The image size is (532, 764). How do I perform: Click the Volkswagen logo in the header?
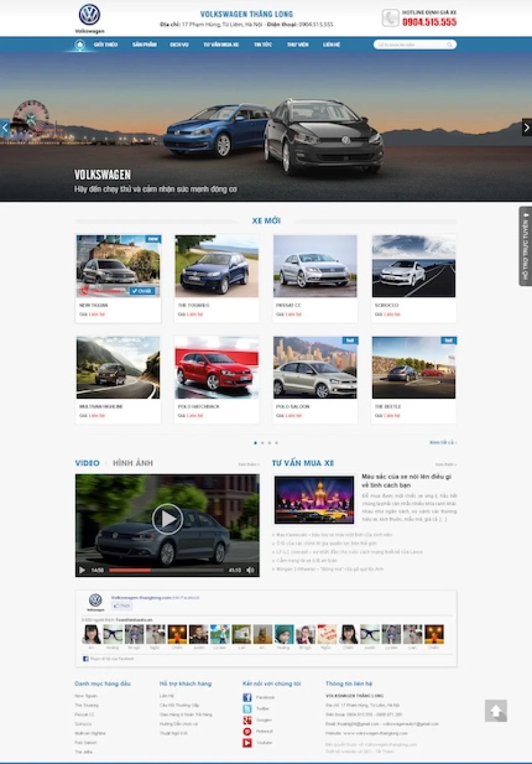pyautogui.click(x=89, y=15)
